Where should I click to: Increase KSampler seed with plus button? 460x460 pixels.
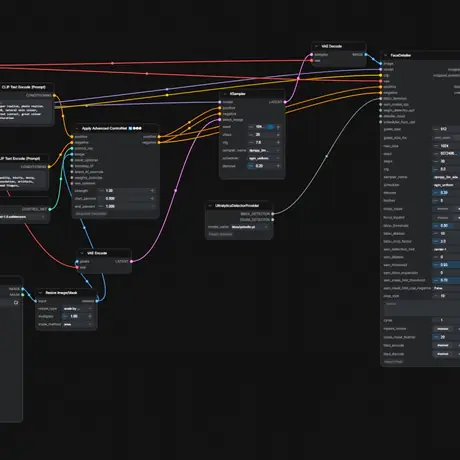pos(278,127)
